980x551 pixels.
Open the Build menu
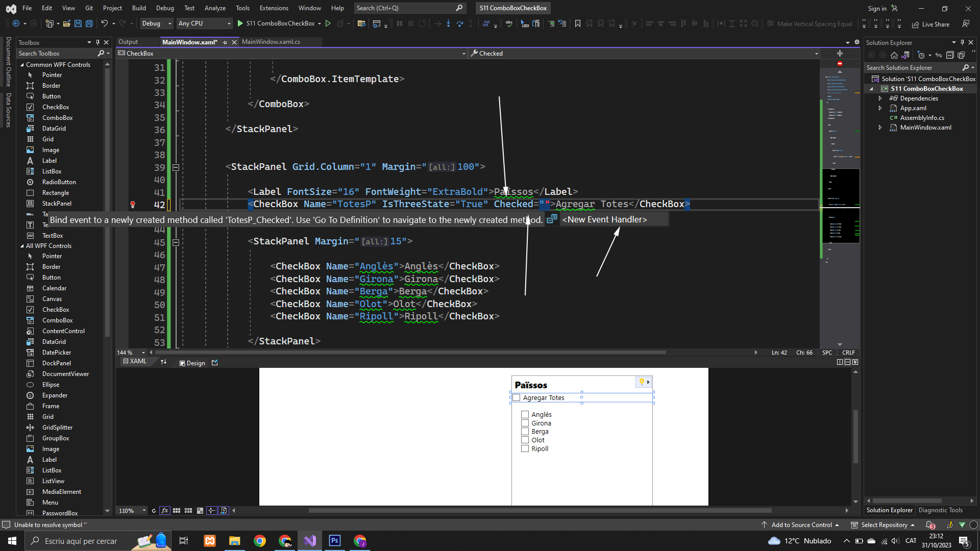(x=138, y=8)
